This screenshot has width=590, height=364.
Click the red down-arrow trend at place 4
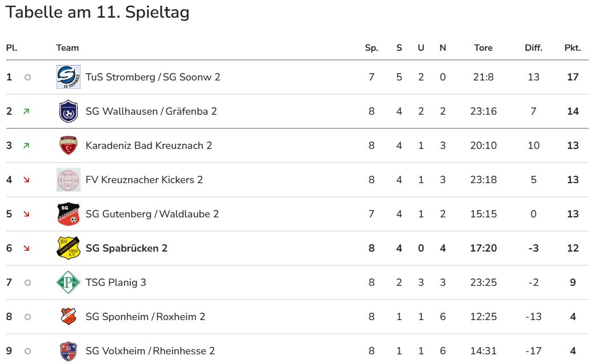(x=27, y=180)
